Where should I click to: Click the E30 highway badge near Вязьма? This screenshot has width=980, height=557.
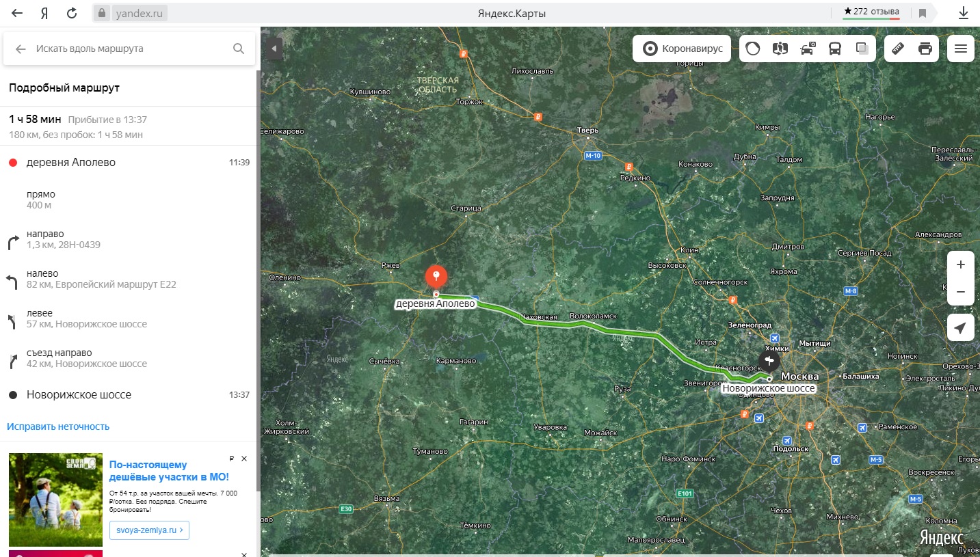[x=347, y=508]
